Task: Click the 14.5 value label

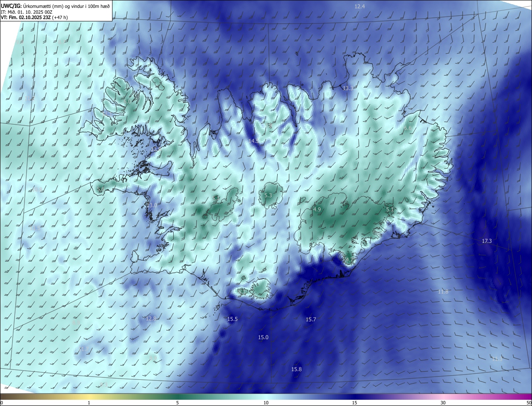Action: tap(254, 141)
